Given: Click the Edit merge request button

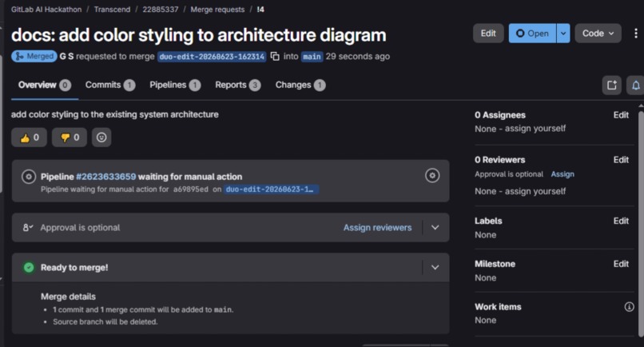Looking at the screenshot, I should 488,34.
